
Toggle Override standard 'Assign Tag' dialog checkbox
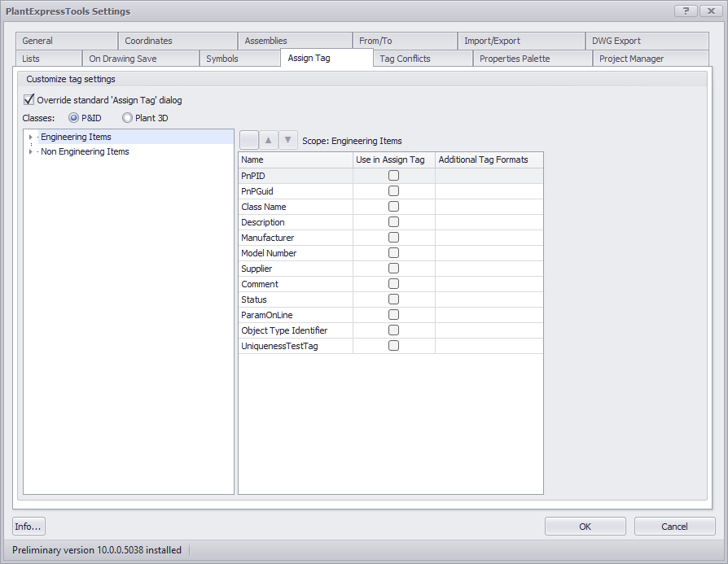(29, 99)
